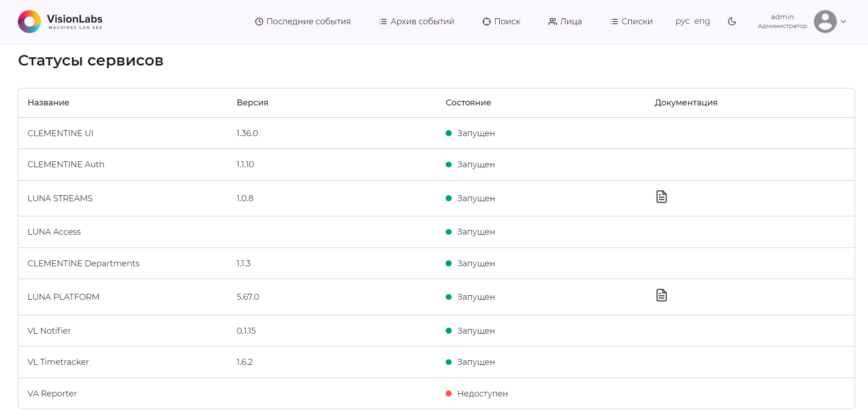Click Запущен status of CLEMENTINE UI

[x=470, y=133]
